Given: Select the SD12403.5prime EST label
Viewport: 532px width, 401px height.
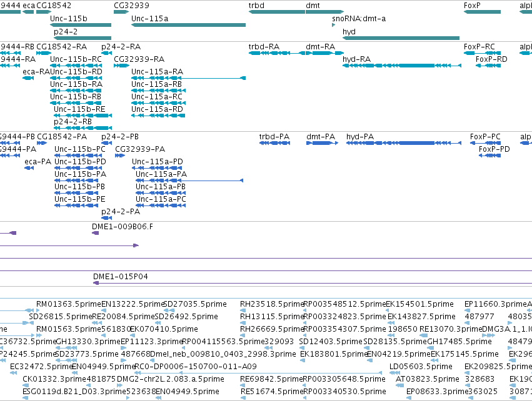Looking at the screenshot, I should (331, 342).
